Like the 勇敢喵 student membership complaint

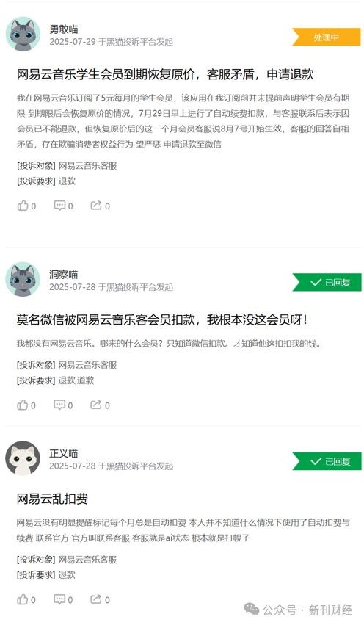pyautogui.click(x=26, y=206)
